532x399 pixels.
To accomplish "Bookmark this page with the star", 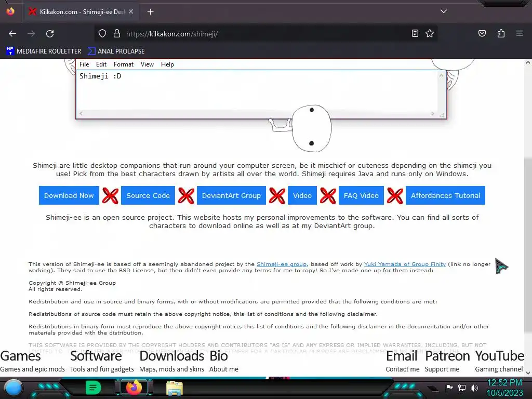I will coord(430,33).
